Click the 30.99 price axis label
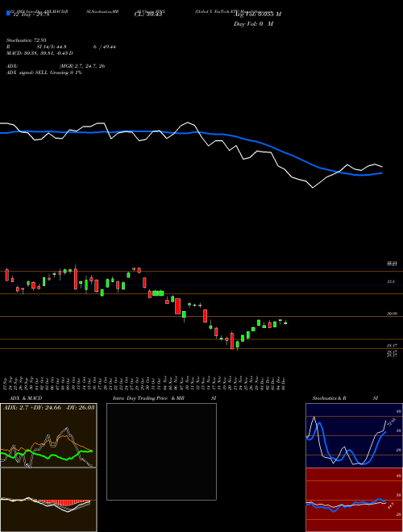This screenshot has width=403, height=532. 393,314
